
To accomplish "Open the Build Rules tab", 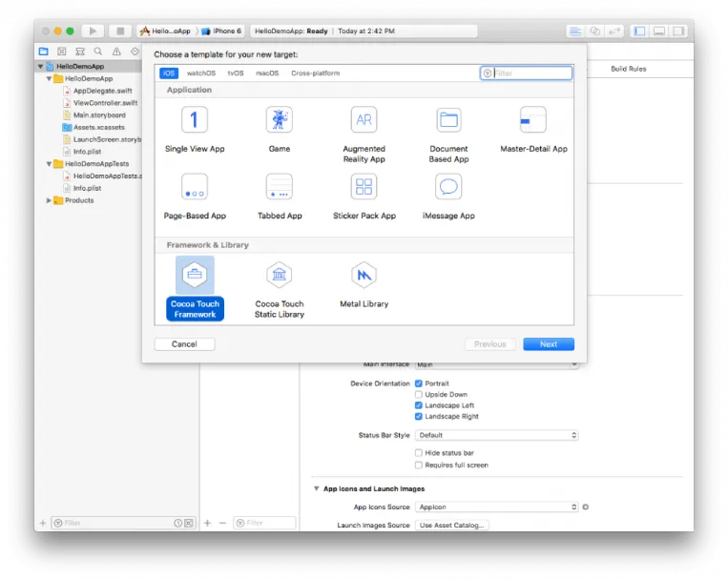I will pos(628,69).
